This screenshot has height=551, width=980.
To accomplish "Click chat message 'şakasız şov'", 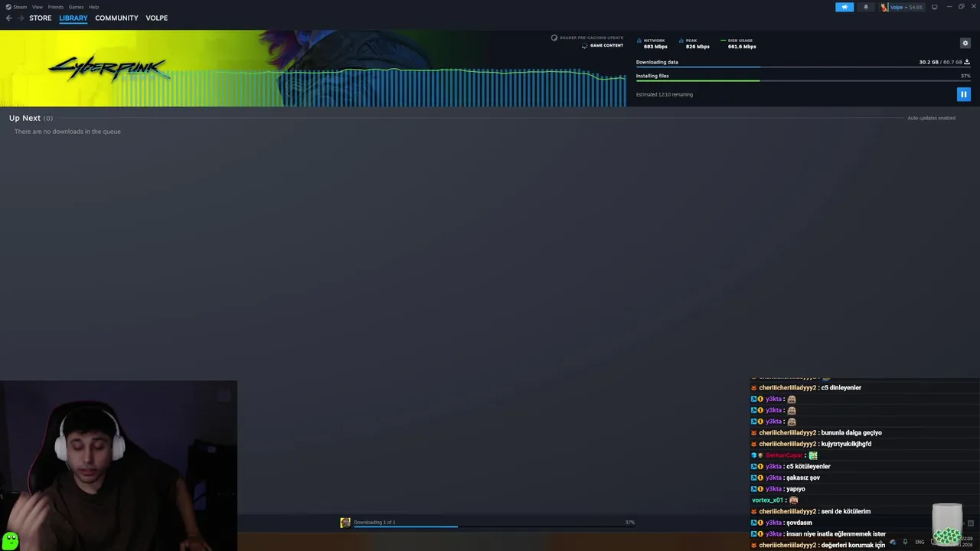I will 803,478.
